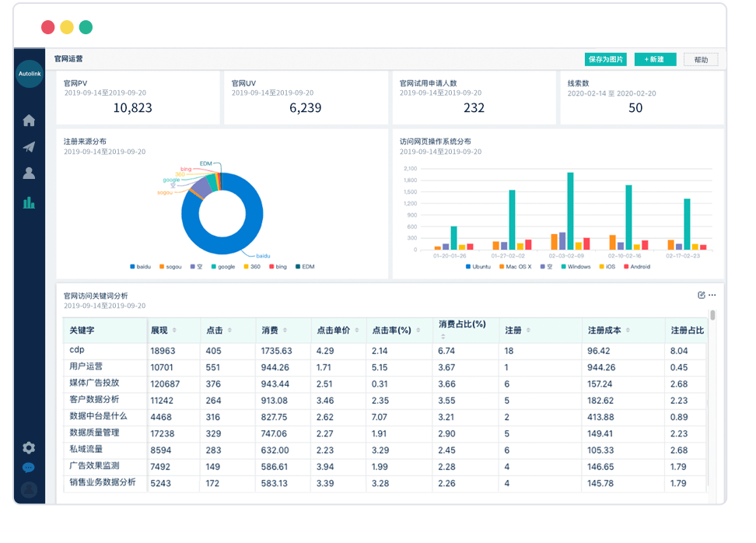Open the 官网PV metric card

(138, 98)
